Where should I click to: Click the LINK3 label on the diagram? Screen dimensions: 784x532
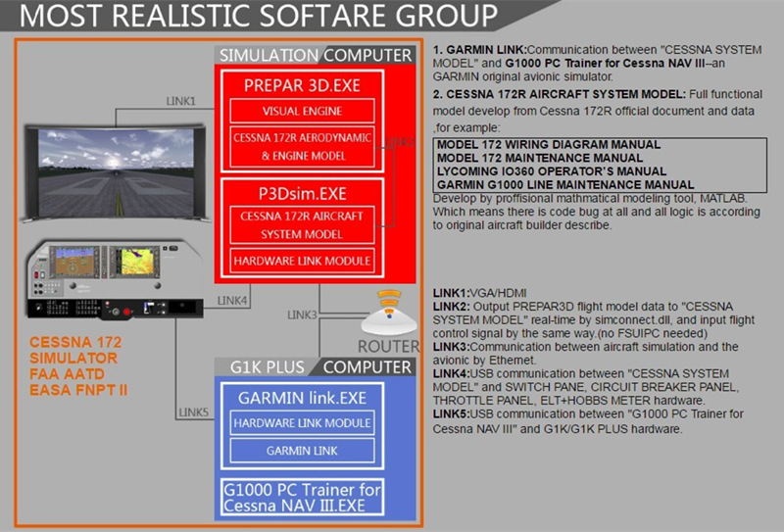tap(302, 315)
